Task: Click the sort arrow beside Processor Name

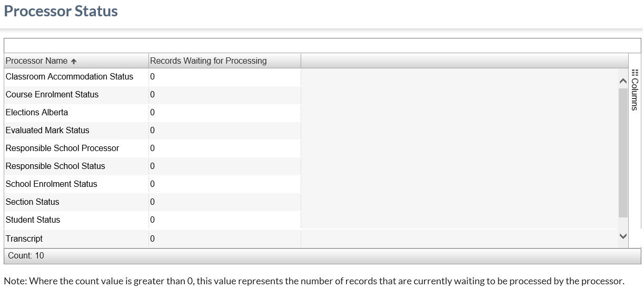Action: [74, 61]
